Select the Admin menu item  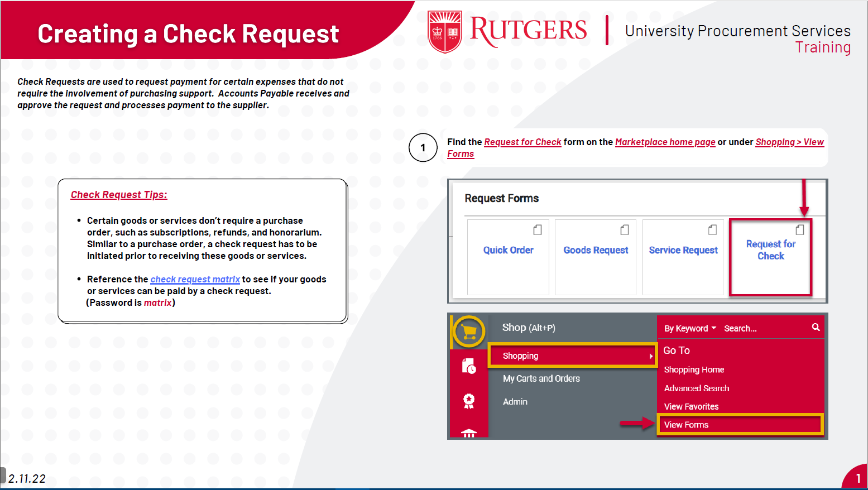(x=515, y=402)
